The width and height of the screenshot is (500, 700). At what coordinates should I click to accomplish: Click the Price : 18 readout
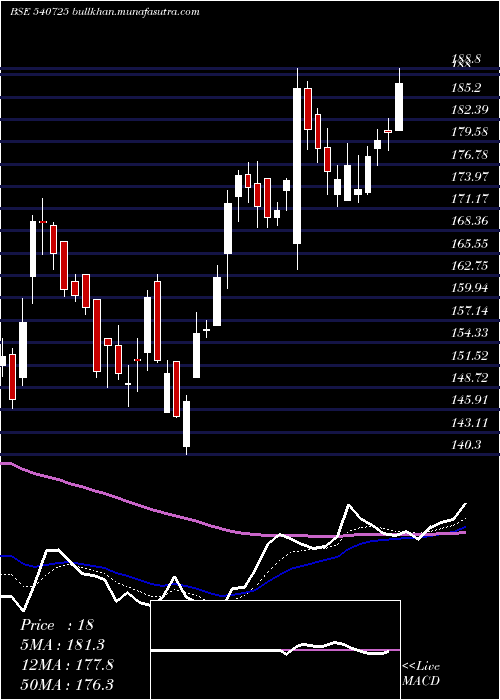57,625
